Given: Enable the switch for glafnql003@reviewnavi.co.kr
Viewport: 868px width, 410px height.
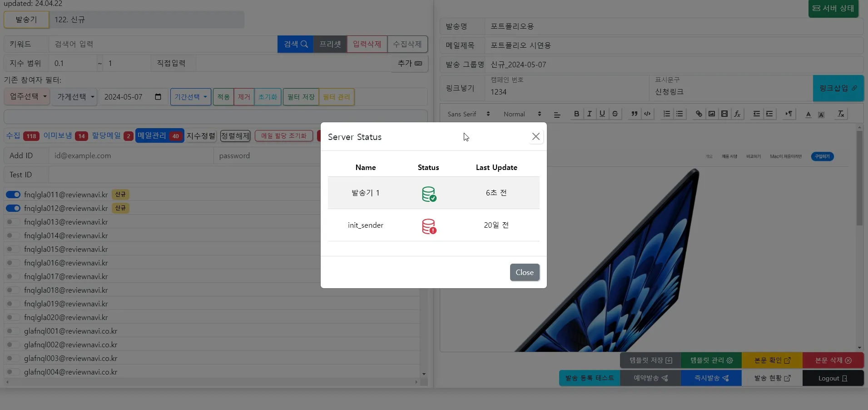Looking at the screenshot, I should 13,358.
